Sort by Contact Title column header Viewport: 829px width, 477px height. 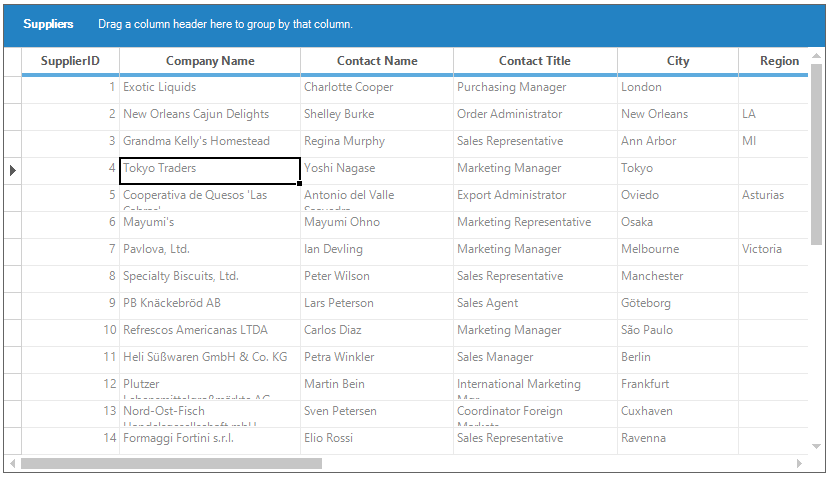pyautogui.click(x=535, y=61)
